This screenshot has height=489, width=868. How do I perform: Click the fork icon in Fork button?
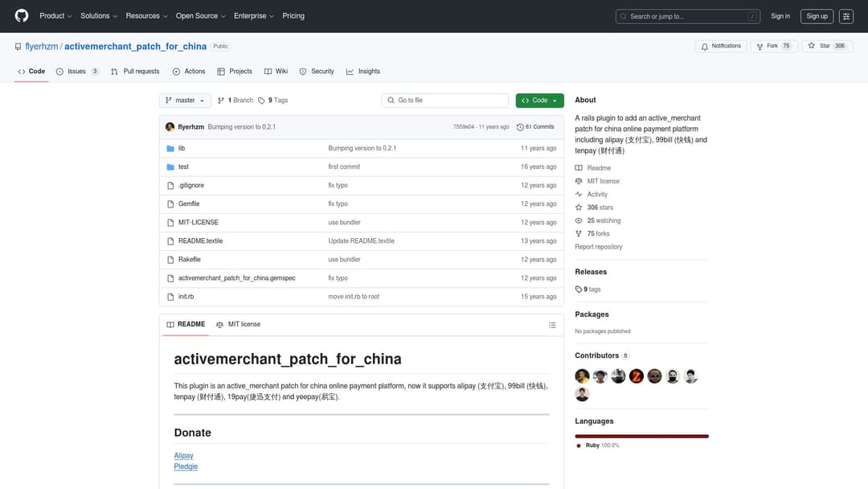[759, 47]
